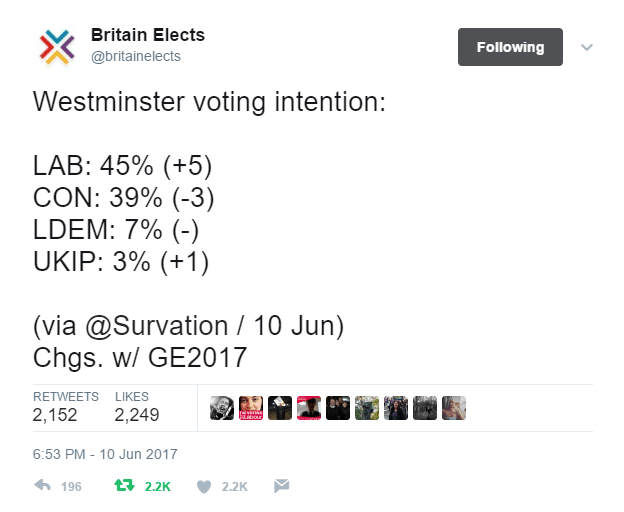Viewport: 624px width, 512px height.
Task: Expand the tweet options chevron
Action: coord(587,47)
